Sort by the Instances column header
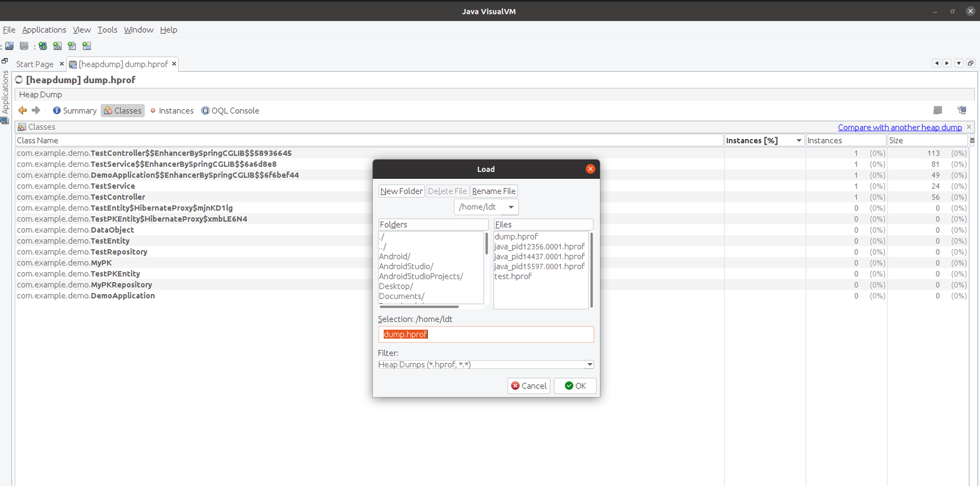The image size is (980, 486). [x=846, y=140]
